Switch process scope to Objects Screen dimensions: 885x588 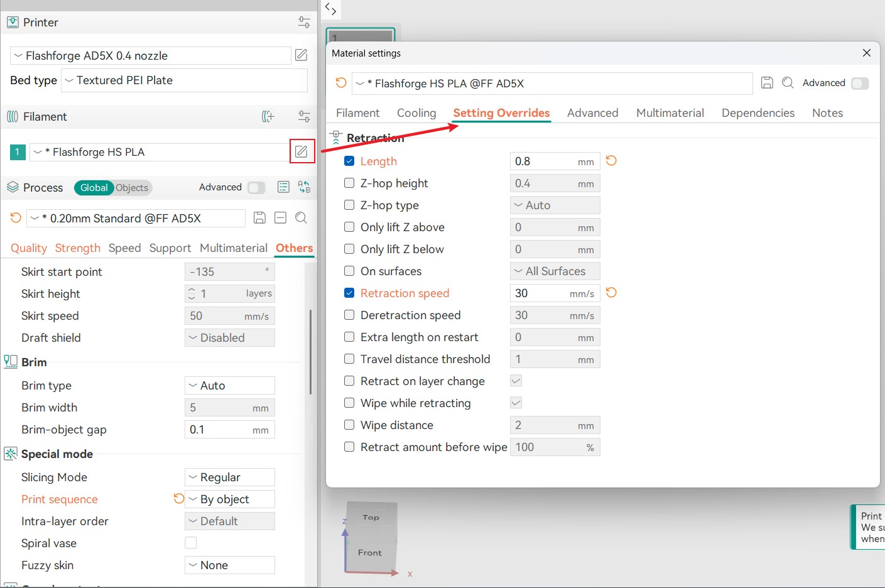click(132, 188)
